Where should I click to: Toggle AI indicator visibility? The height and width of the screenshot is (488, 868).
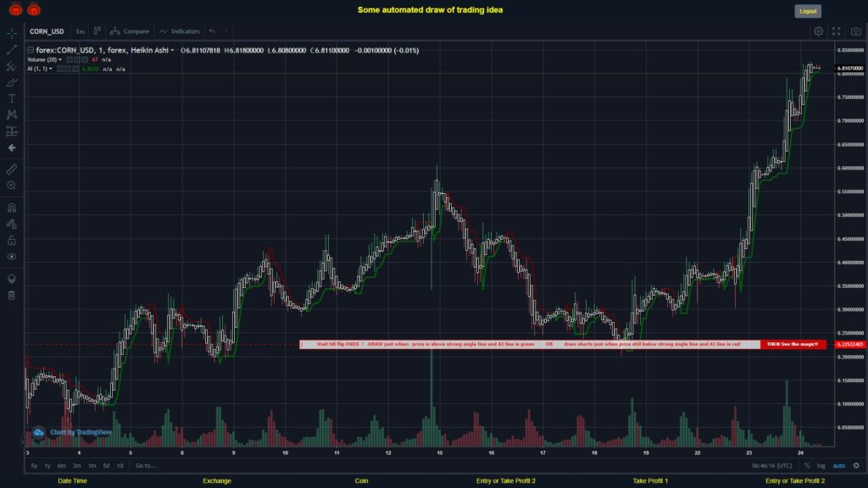(x=60, y=69)
